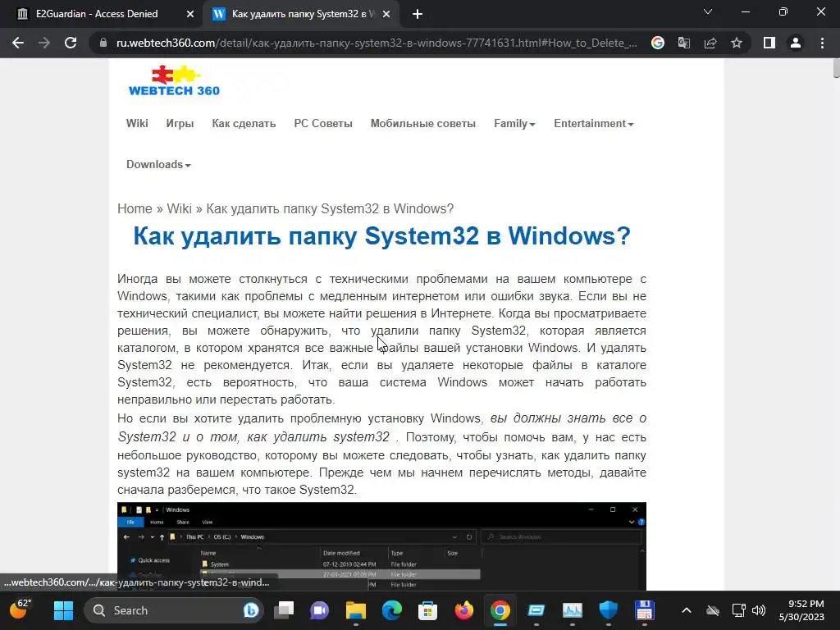
Task: Open the Teams Chat taskbar icon
Action: pyautogui.click(x=320, y=610)
